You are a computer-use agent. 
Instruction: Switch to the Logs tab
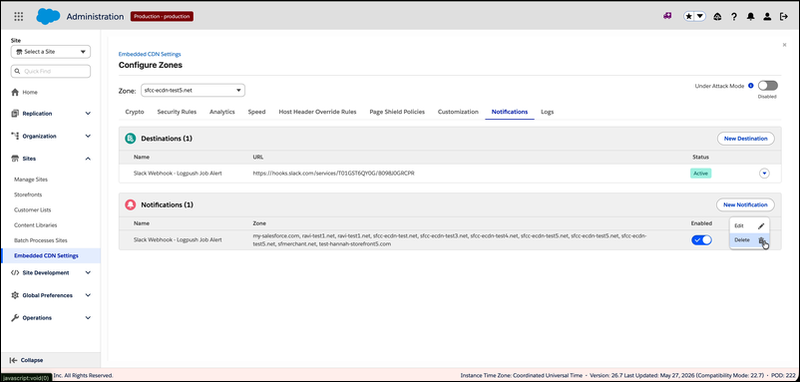tap(547, 112)
